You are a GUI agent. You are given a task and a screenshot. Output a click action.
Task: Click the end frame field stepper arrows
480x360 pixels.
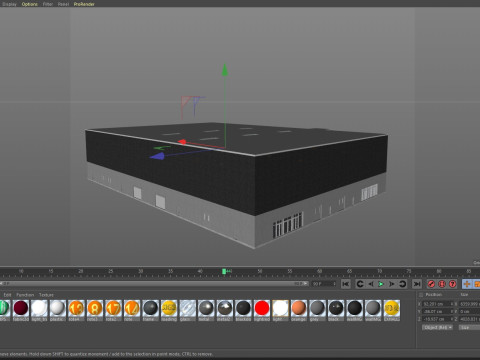pyautogui.click(x=334, y=284)
